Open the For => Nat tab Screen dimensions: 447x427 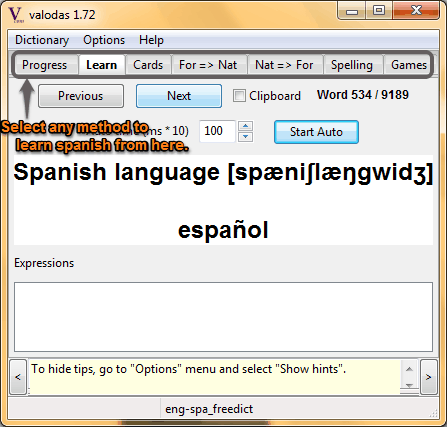[208, 65]
